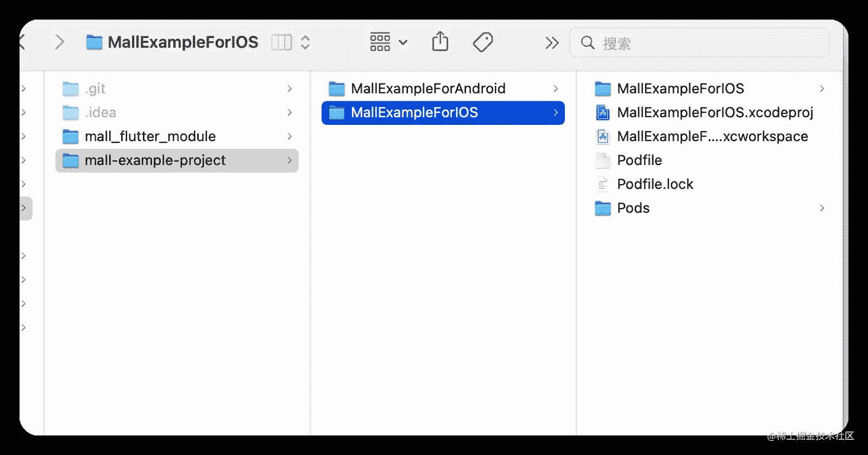Select "mall-example-project" name text
This screenshot has width=868, height=455.
coord(155,160)
